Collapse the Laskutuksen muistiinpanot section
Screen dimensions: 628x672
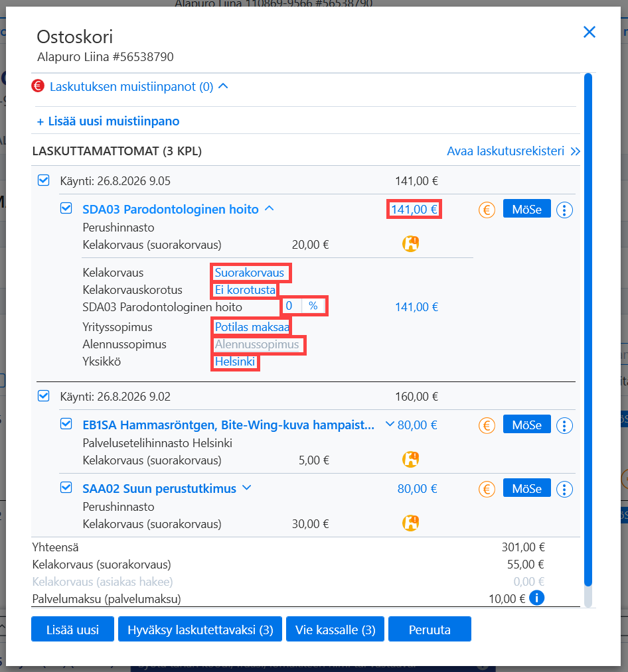(223, 86)
